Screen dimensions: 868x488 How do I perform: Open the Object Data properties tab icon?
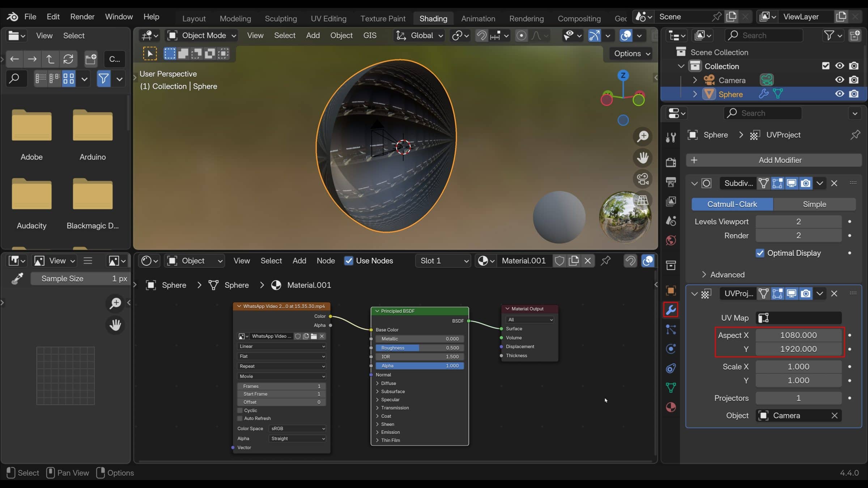click(x=671, y=388)
